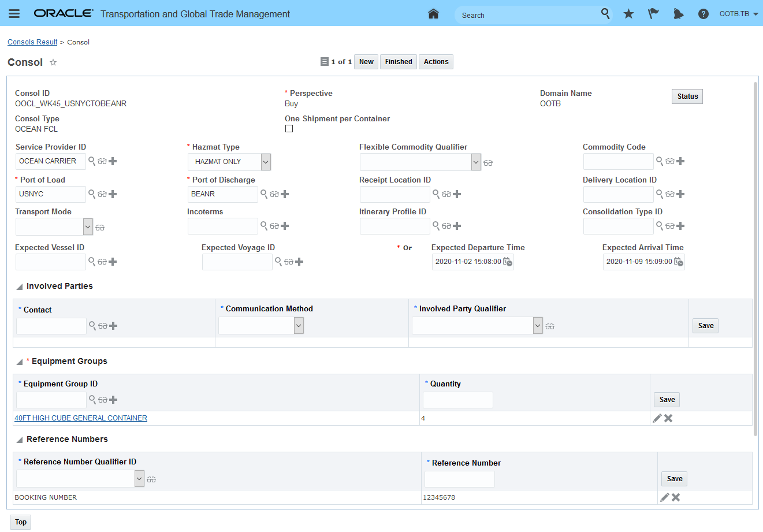Screen dimensions: 763x532
Task: Search Port of Load lookup
Action: pyautogui.click(x=92, y=194)
